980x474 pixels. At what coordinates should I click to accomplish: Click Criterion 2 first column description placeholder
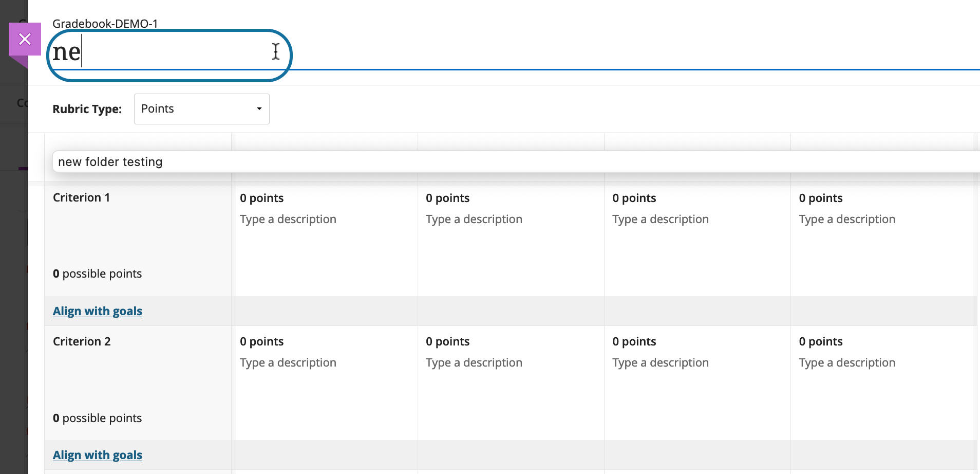288,363
